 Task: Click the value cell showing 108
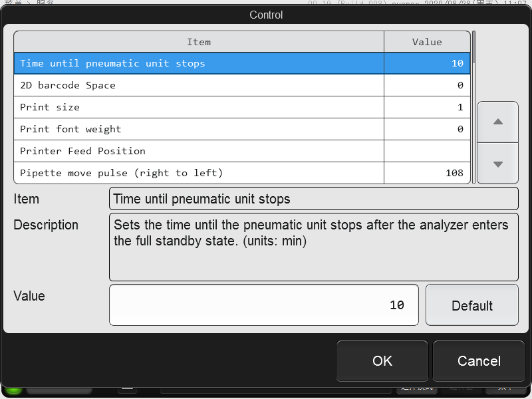tap(427, 173)
